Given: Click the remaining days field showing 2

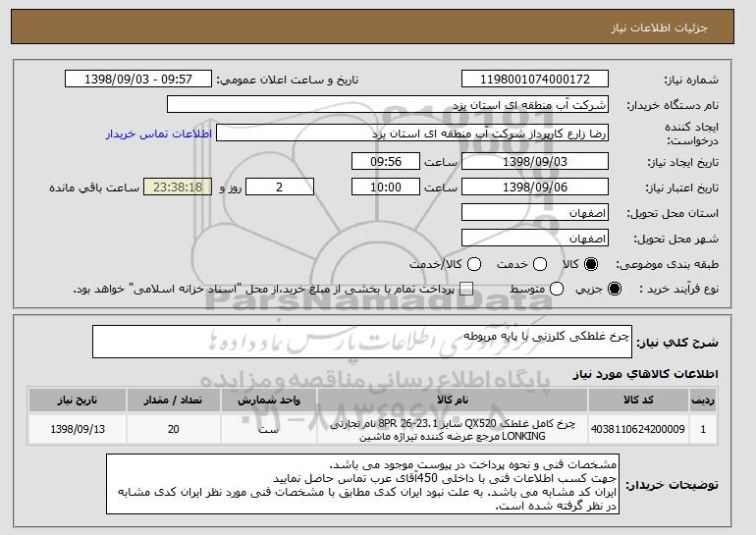Looking at the screenshot, I should (280, 187).
